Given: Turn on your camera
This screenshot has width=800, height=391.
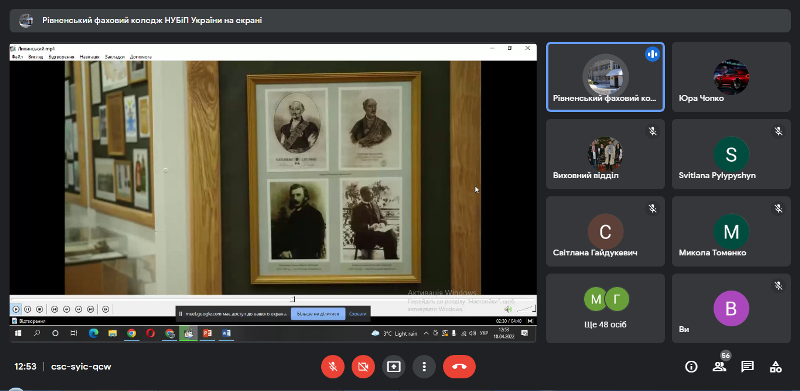Looking at the screenshot, I should (x=363, y=366).
